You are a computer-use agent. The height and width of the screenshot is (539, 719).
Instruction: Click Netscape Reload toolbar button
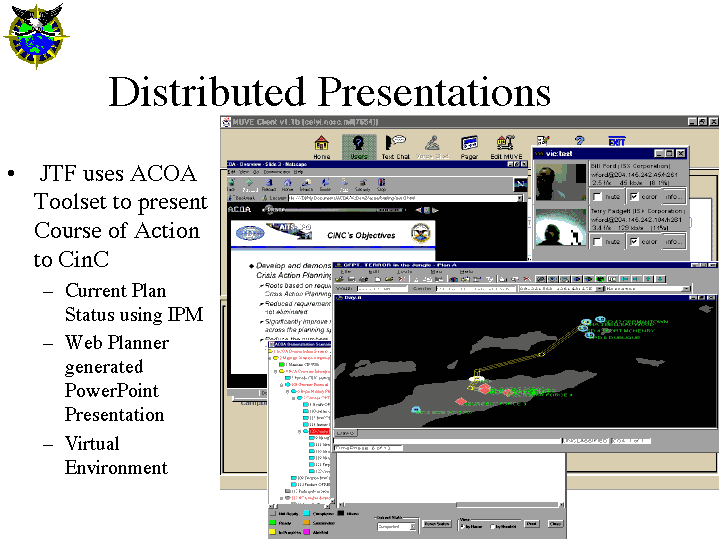tap(269, 185)
